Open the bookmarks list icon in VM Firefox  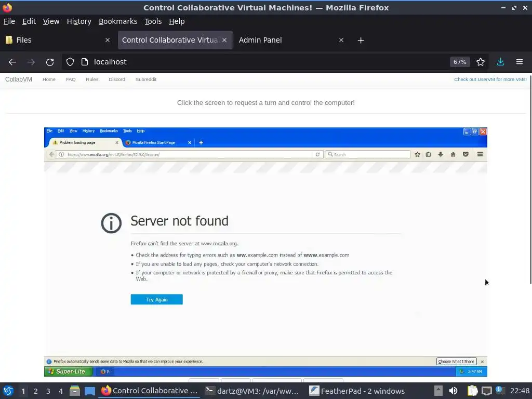click(x=429, y=154)
